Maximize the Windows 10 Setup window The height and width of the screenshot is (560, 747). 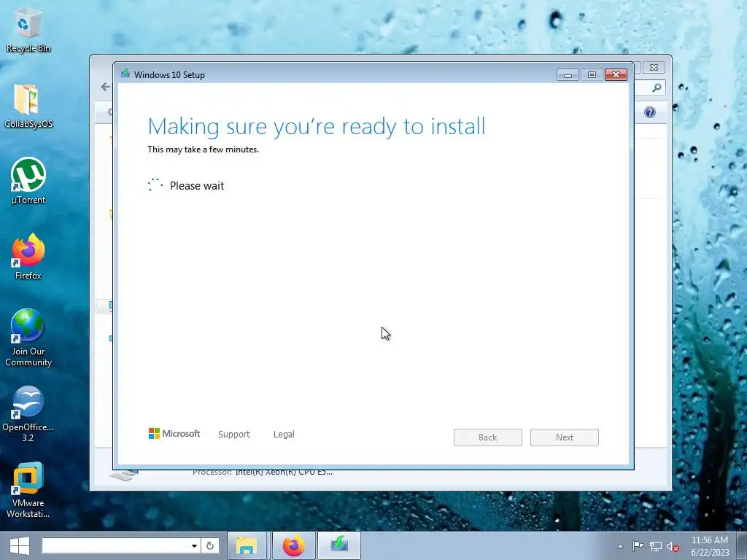[592, 75]
